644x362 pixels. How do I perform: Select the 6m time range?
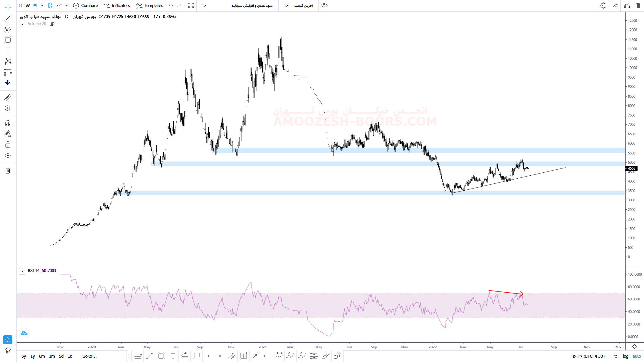[x=42, y=356]
